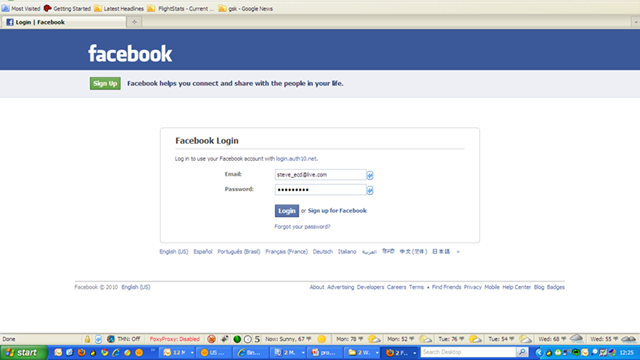
Task: Click the green circle status bar icon
Action: (237, 339)
